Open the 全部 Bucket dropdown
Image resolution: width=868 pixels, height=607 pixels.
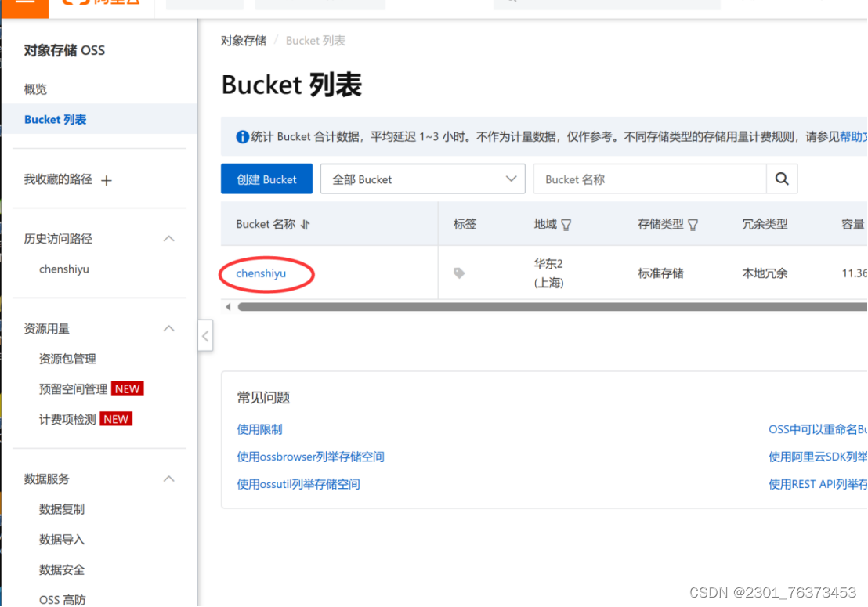[422, 179]
